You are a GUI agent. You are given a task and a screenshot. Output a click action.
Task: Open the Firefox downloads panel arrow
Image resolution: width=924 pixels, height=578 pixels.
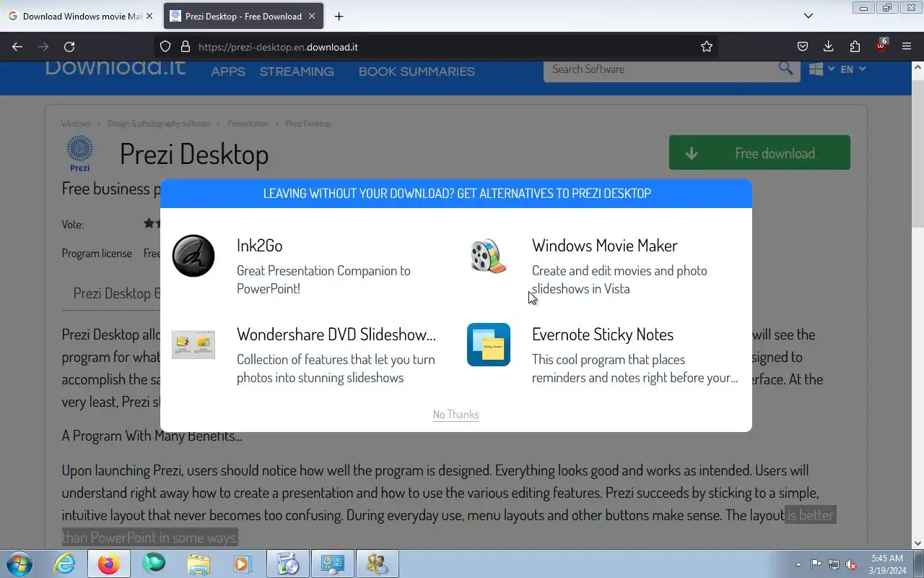[829, 46]
